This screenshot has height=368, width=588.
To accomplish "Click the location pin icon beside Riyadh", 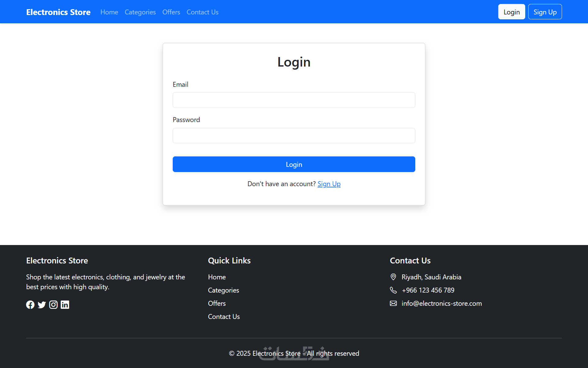I will (x=393, y=277).
